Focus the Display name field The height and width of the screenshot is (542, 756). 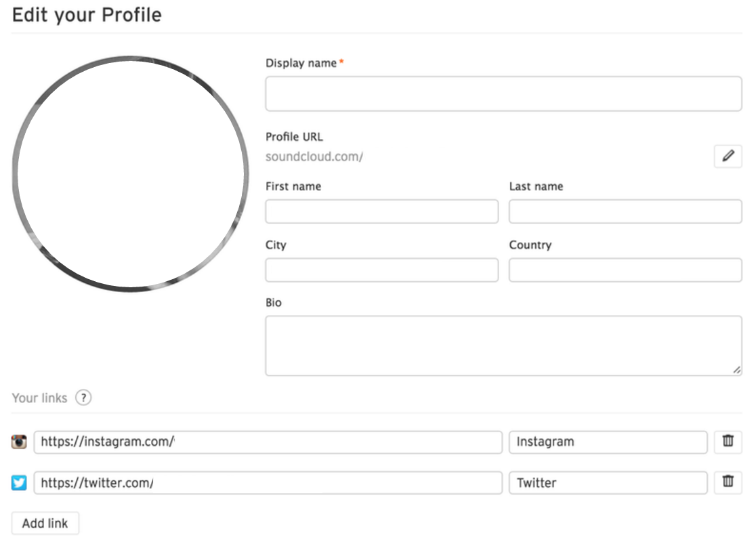point(503,93)
